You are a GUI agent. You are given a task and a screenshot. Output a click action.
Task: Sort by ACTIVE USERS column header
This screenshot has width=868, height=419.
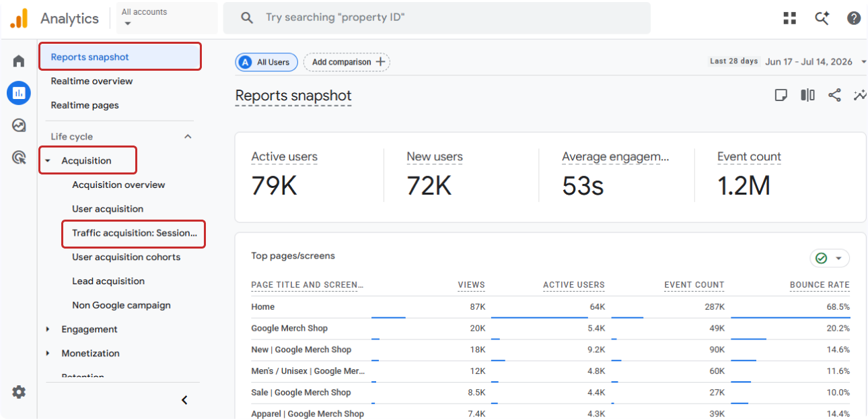(574, 285)
